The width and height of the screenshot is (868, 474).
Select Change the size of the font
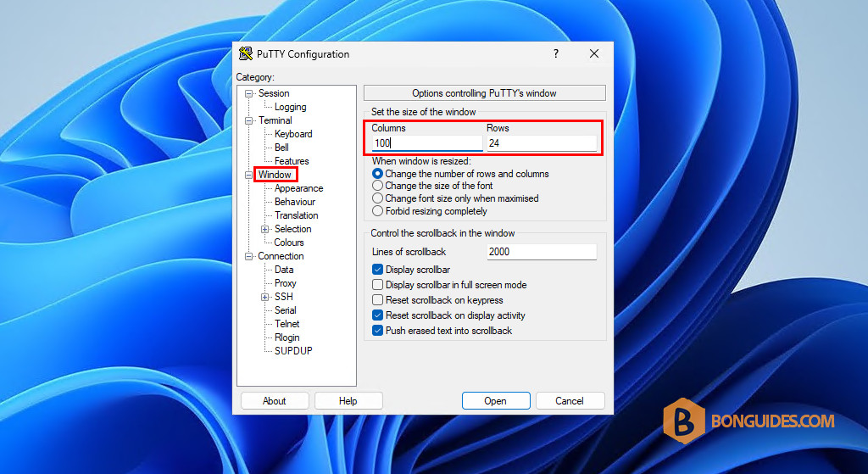(377, 186)
